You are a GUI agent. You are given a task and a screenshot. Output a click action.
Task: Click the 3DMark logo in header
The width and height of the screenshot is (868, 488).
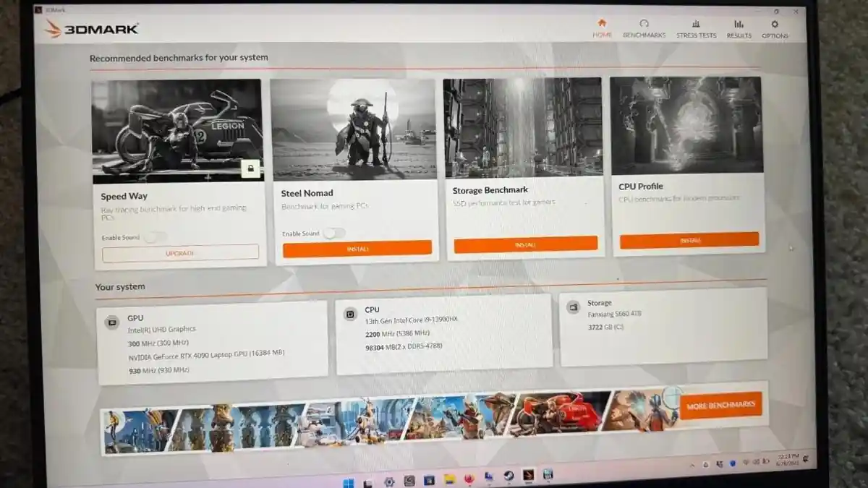pos(91,28)
